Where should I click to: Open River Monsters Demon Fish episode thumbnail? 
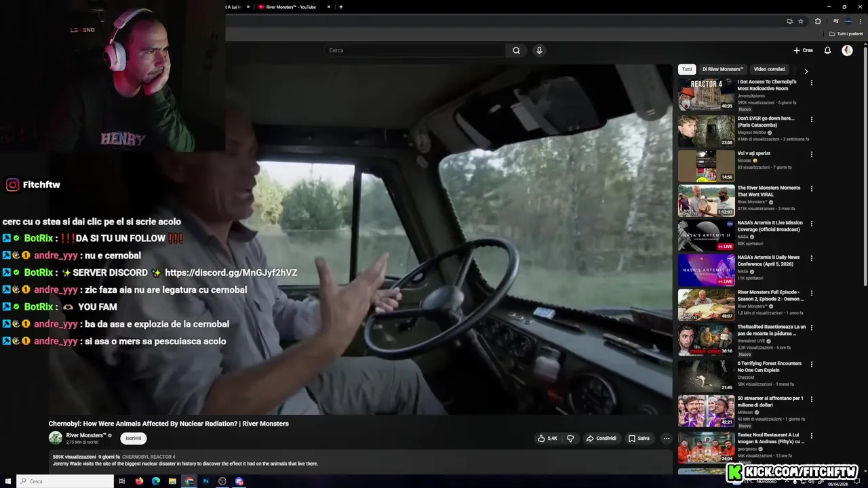pos(706,304)
